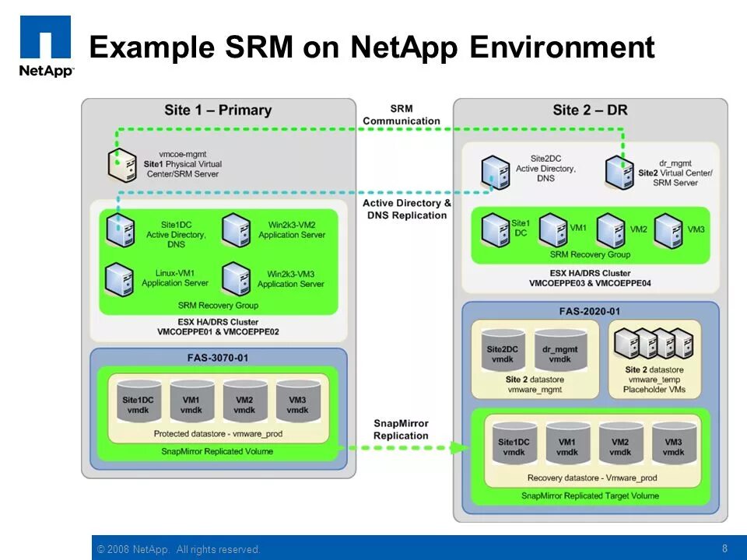This screenshot has height=560, width=747.
Task: Select the Win2k3-VM3 Application Server icon
Action: [x=237, y=279]
